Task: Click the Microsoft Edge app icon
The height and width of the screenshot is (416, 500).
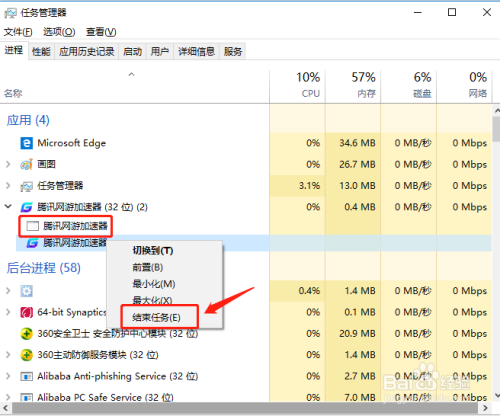Action: [26, 143]
